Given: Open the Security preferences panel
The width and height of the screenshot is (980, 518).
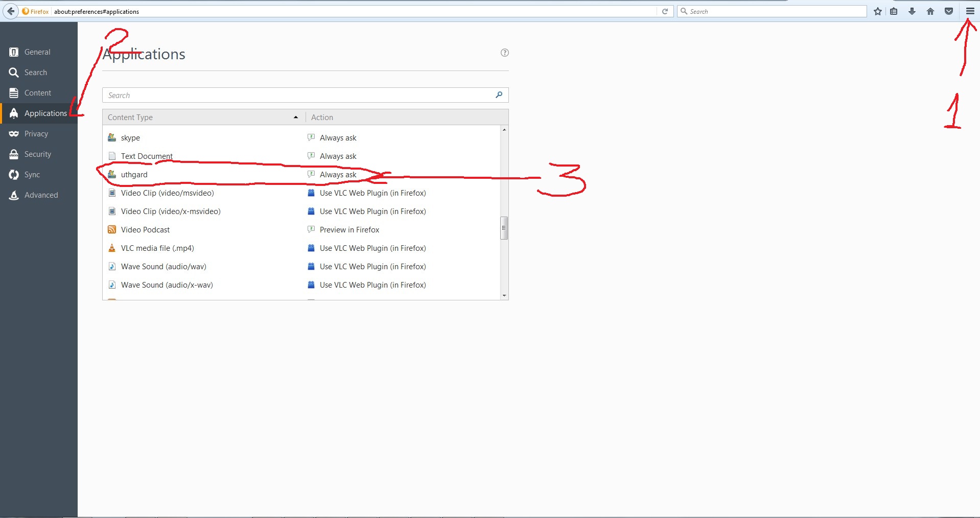Looking at the screenshot, I should (x=37, y=154).
